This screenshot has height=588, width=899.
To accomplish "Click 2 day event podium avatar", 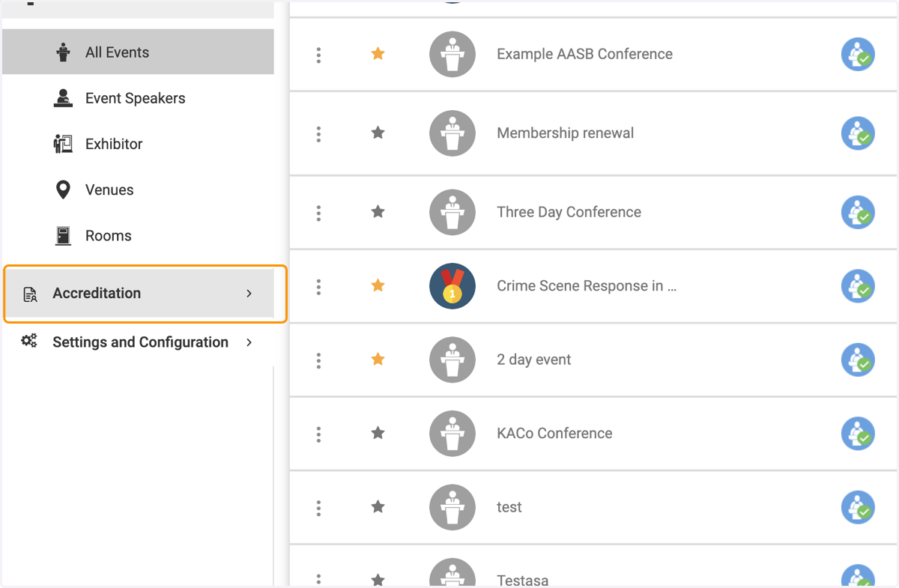I will point(452,360).
